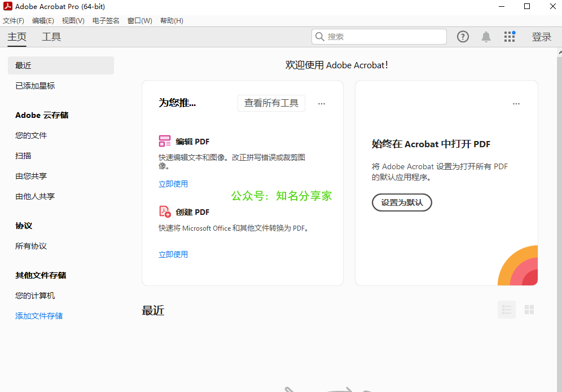Focus the 搜索 input field
The image size is (562, 392).
point(379,37)
